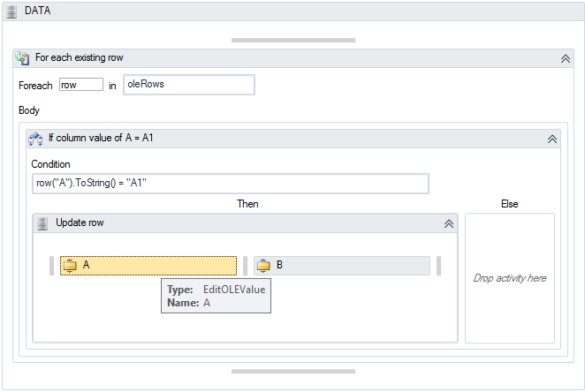Click the icon of activity B
585x392 pixels.
coord(263,265)
